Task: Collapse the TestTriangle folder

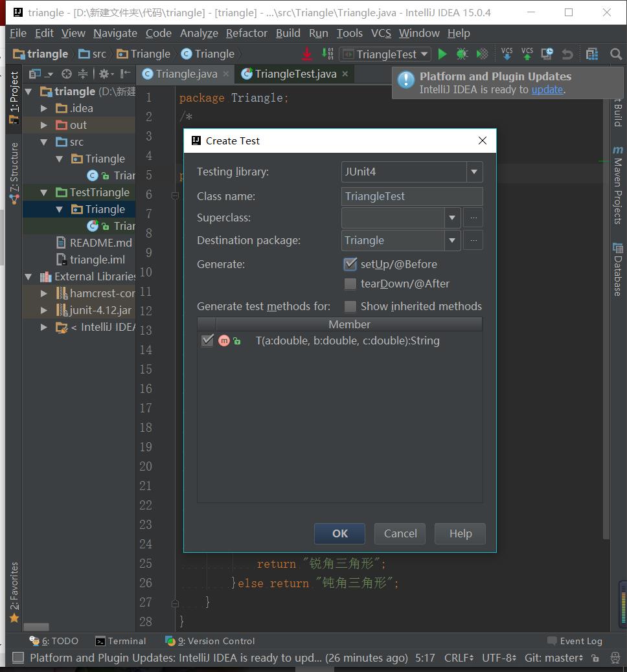Action: pyautogui.click(x=44, y=192)
